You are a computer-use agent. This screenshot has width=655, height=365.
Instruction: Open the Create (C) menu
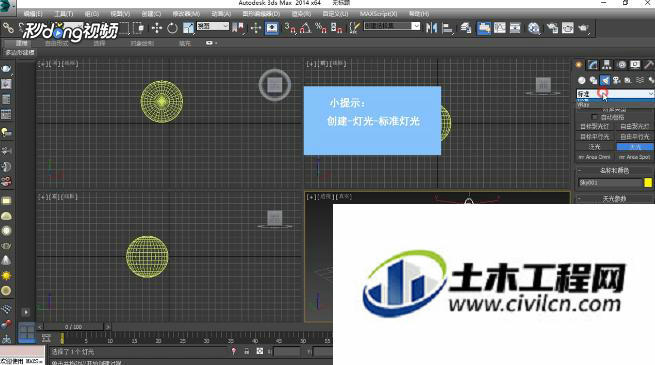[x=151, y=14]
